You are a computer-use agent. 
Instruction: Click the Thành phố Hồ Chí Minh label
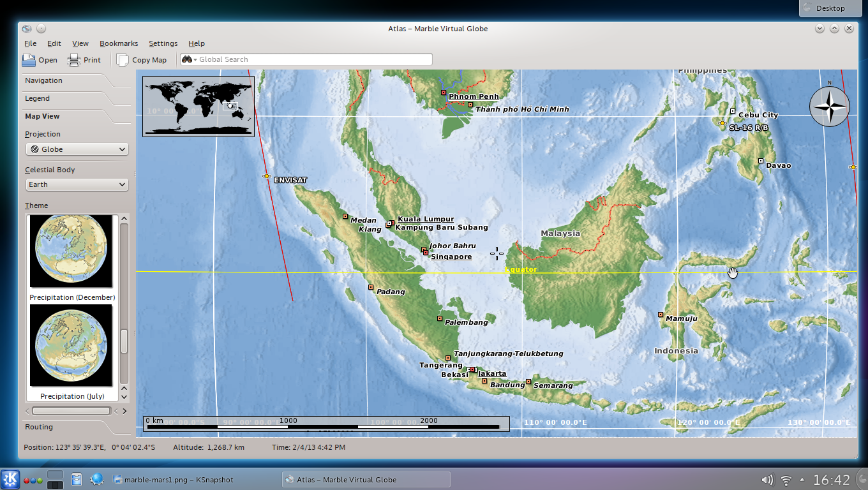click(522, 109)
